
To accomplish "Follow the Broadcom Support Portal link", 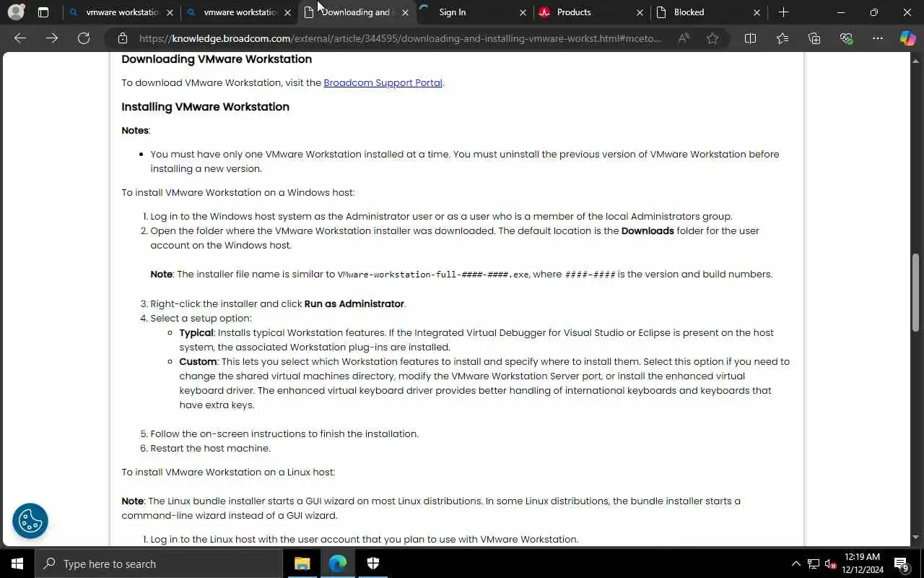I will [383, 82].
